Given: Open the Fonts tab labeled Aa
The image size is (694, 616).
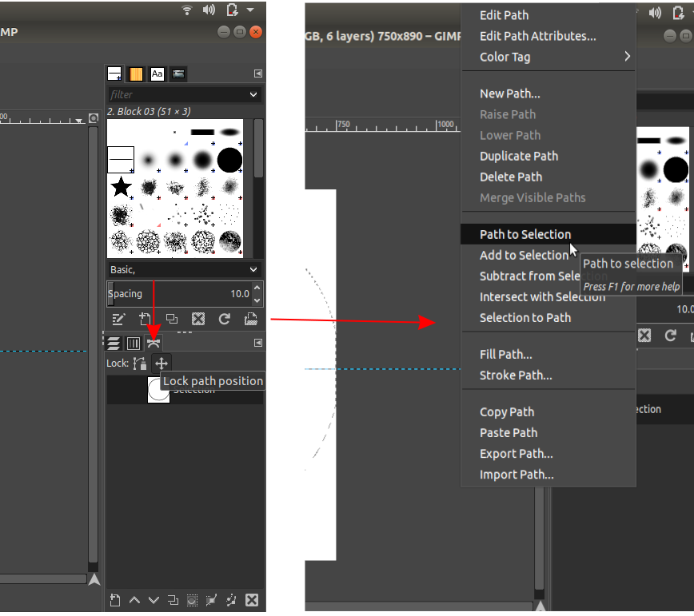Looking at the screenshot, I should (158, 74).
